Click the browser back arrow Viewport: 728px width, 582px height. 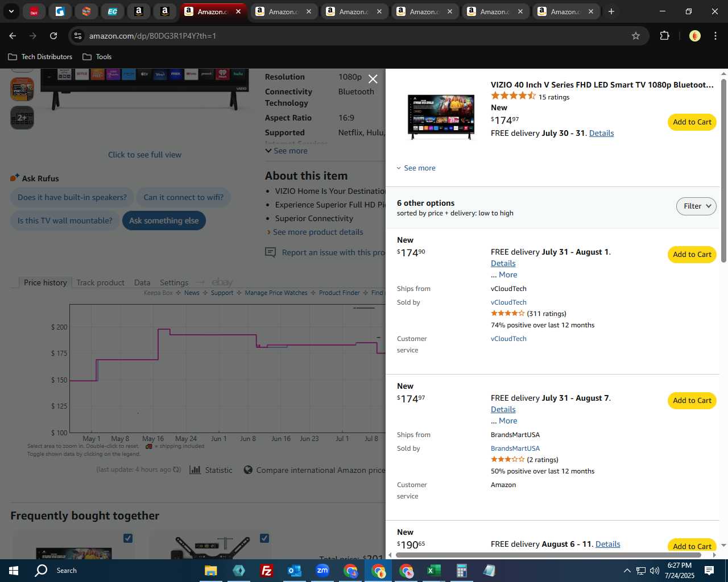(13, 36)
